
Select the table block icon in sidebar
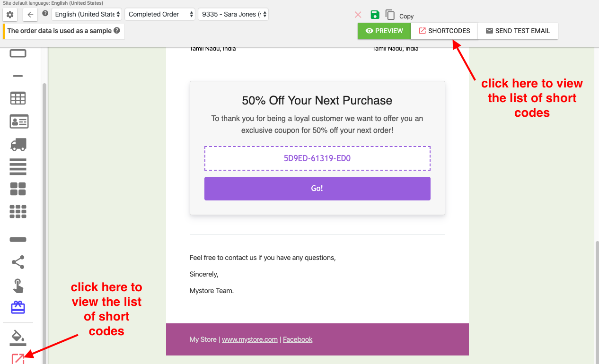click(x=18, y=98)
